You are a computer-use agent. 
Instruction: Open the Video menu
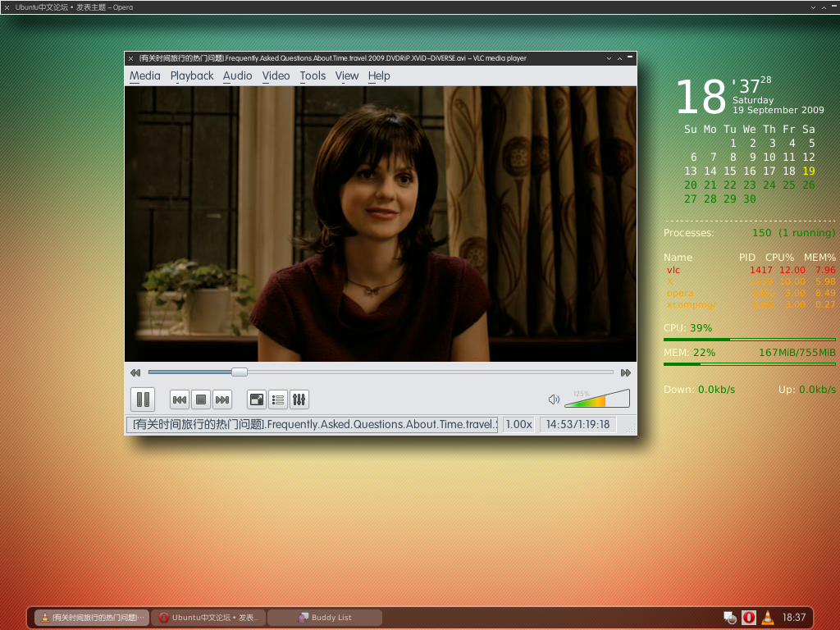pyautogui.click(x=276, y=76)
